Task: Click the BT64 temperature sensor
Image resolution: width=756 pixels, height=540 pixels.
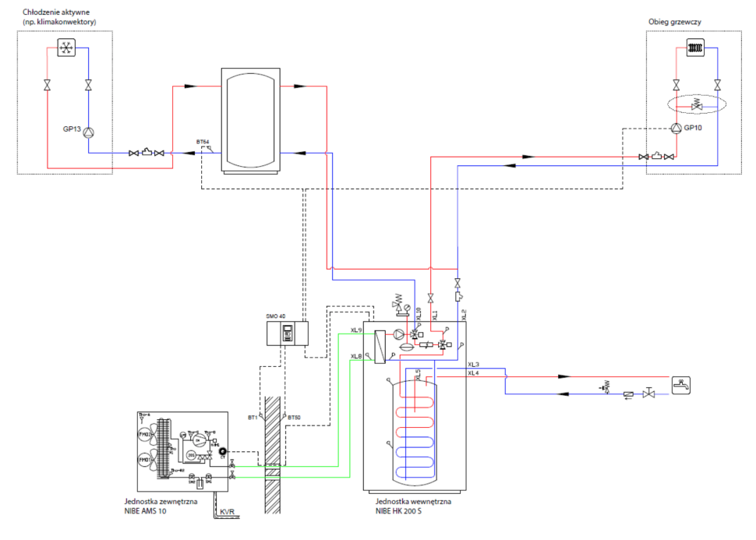Action: [203, 143]
